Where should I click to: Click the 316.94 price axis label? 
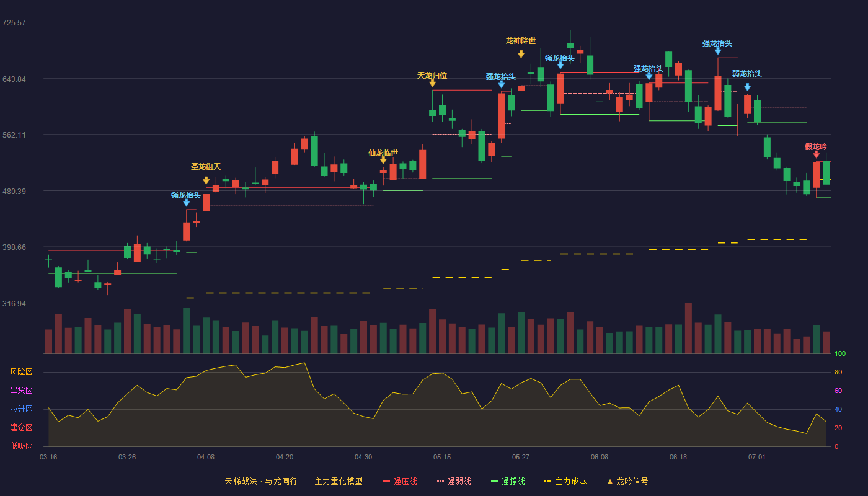14,304
